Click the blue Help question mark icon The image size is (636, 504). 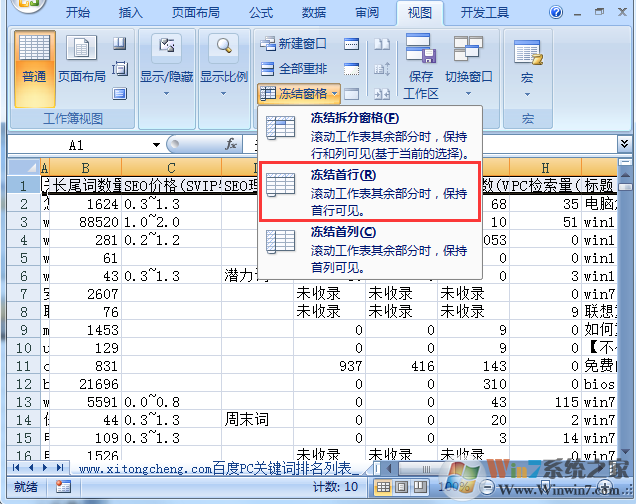tap(556, 12)
